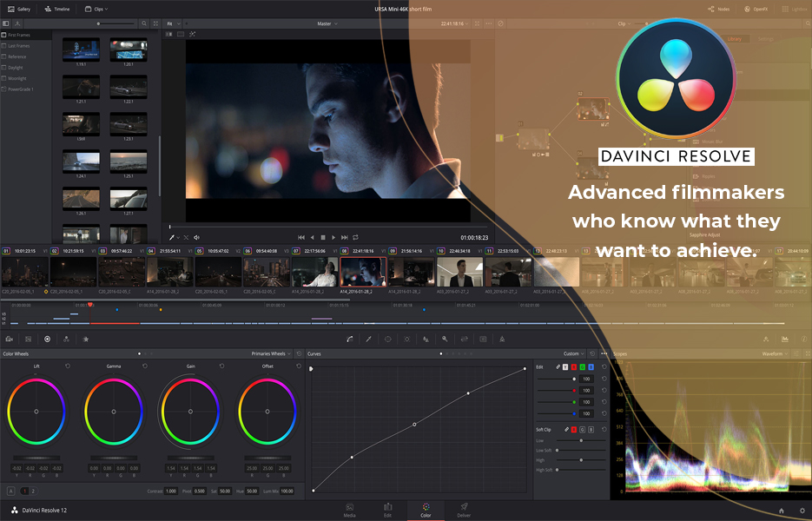Toggle Soft Clip blue channel button

pyautogui.click(x=591, y=429)
